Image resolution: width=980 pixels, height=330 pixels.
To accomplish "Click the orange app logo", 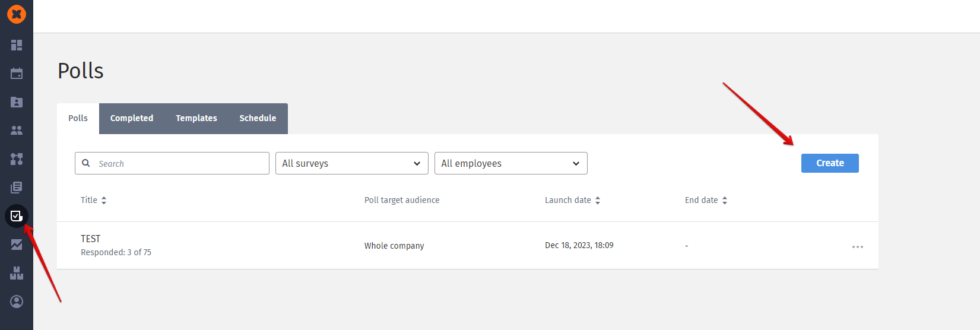I will coord(17,14).
